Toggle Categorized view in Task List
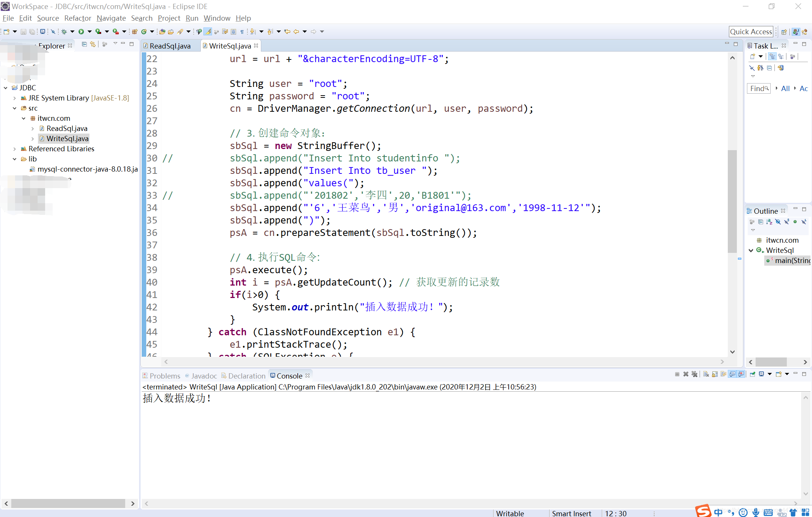The image size is (812, 517). coord(772,56)
